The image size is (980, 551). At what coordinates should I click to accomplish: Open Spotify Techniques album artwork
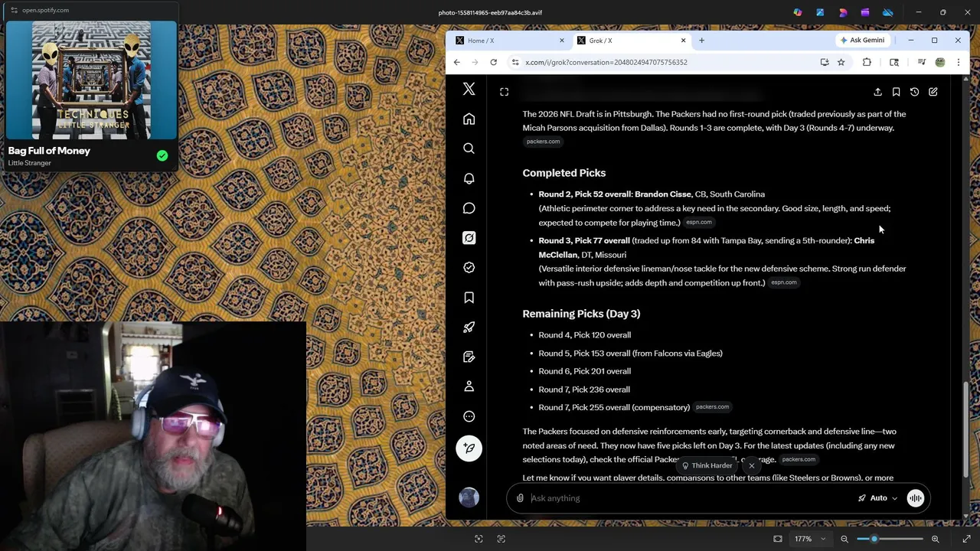pyautogui.click(x=91, y=80)
